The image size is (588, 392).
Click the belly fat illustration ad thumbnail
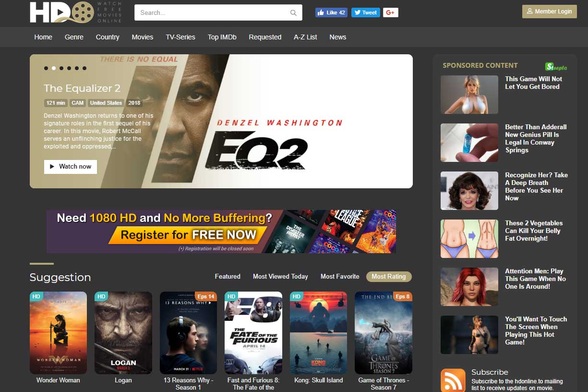469,239
